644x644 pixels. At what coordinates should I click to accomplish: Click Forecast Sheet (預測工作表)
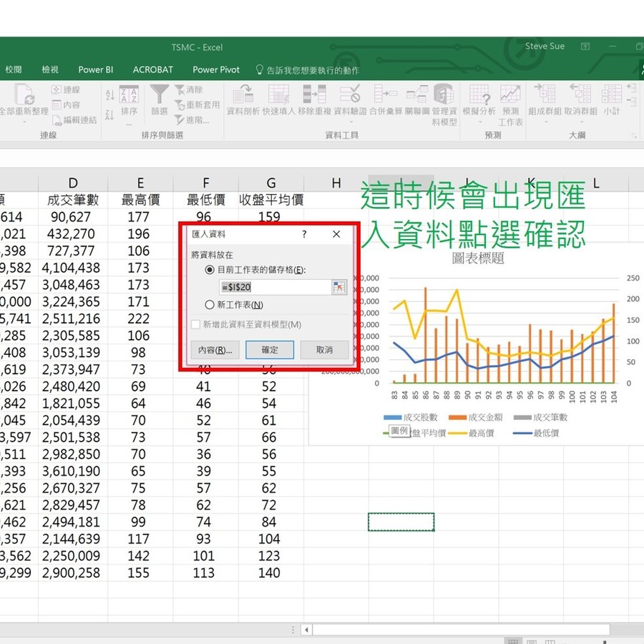pos(510,105)
